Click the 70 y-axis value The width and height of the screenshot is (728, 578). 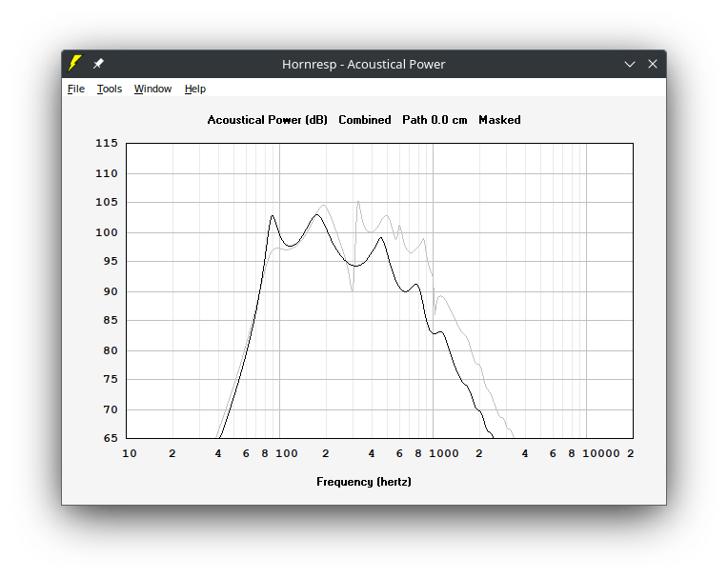tap(111, 409)
